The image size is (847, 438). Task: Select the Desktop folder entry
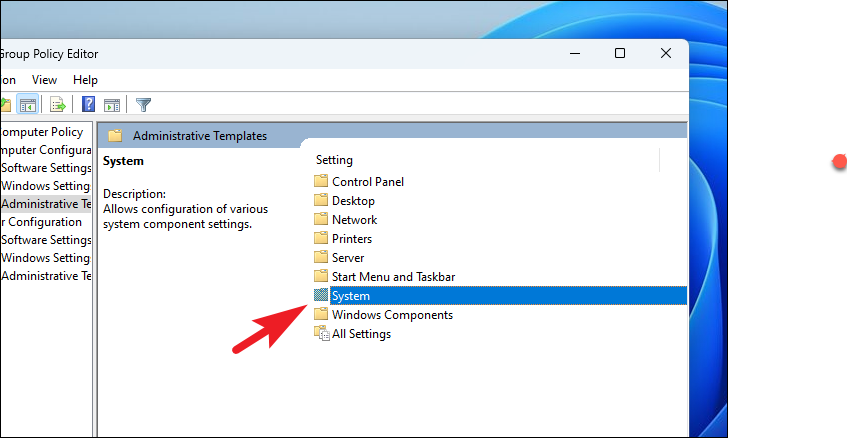345,200
